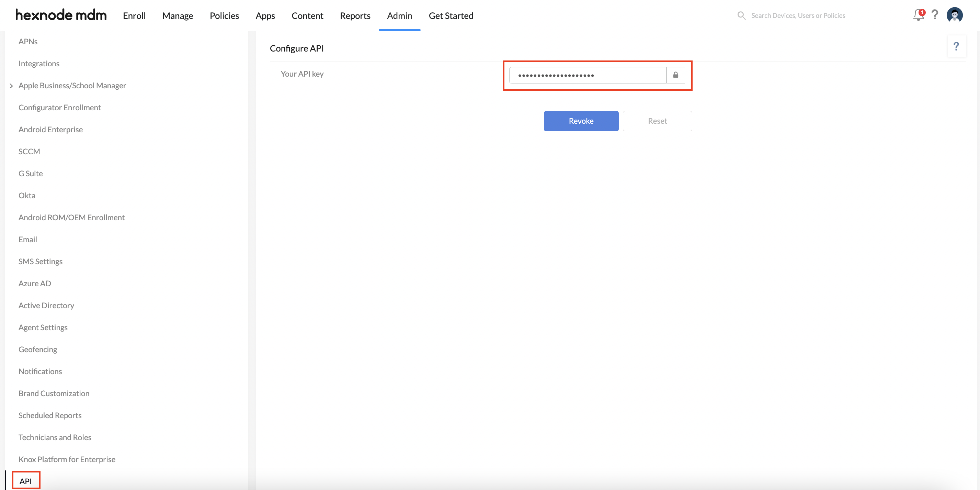Open the help question mark in header

point(935,15)
